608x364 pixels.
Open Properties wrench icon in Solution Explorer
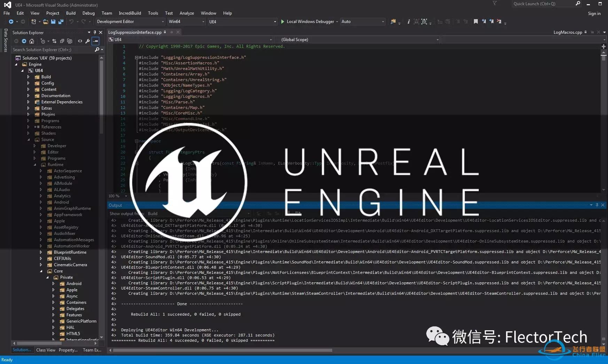88,41
